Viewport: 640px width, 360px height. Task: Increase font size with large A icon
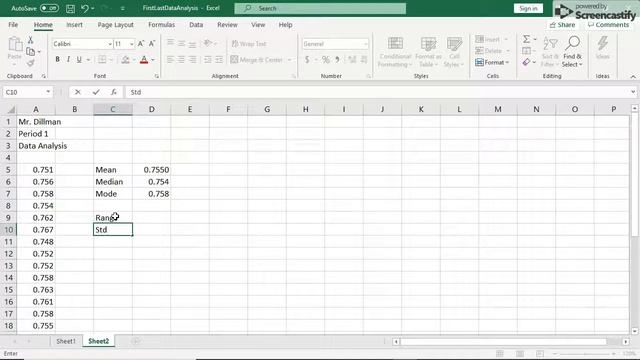coord(141,44)
